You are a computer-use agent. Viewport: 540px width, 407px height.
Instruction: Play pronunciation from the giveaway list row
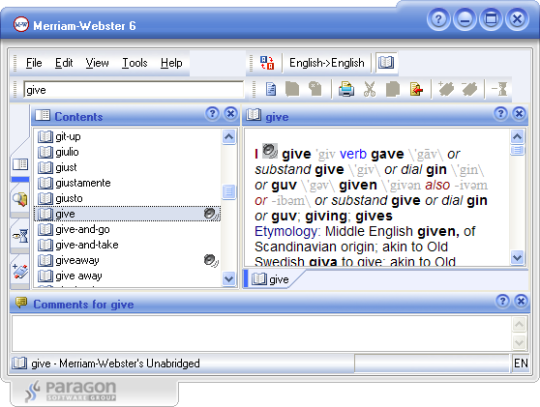(211, 261)
